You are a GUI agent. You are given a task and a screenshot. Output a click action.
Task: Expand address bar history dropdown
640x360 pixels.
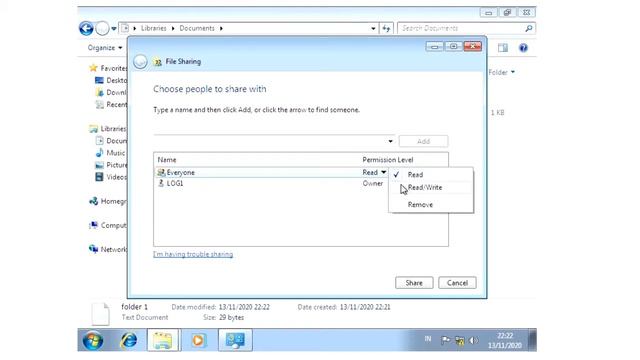pyautogui.click(x=373, y=29)
